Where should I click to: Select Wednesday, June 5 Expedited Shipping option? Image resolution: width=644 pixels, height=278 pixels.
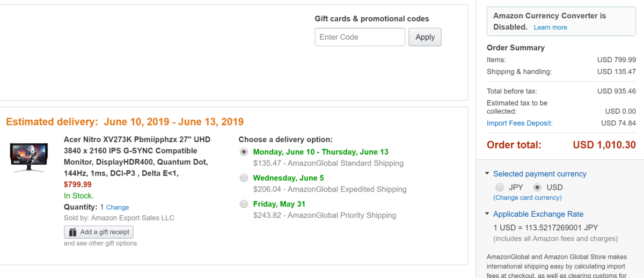(244, 178)
